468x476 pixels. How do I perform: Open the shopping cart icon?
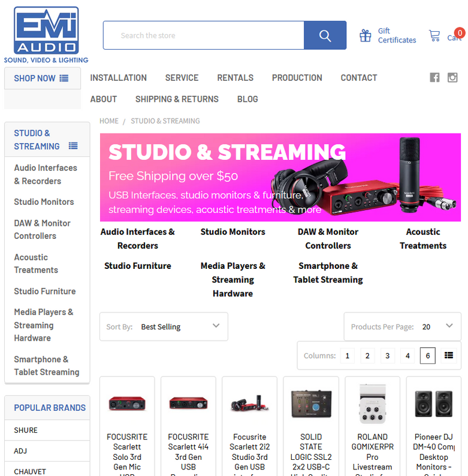pos(434,35)
